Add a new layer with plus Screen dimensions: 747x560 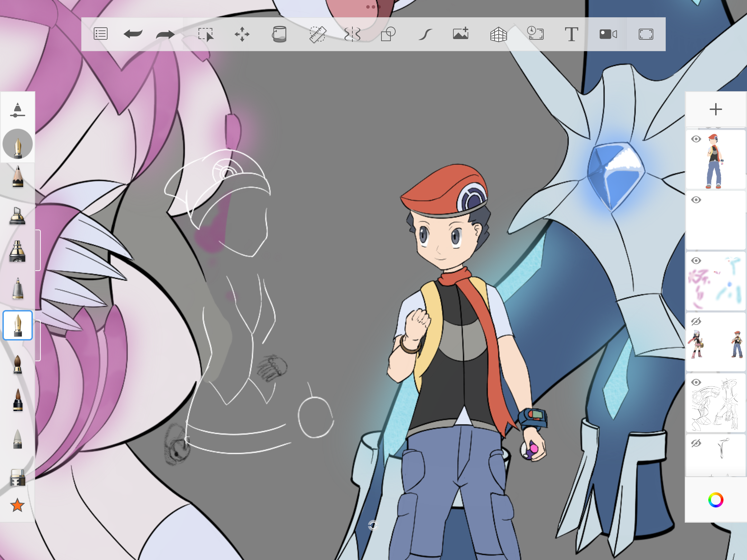pyautogui.click(x=716, y=109)
